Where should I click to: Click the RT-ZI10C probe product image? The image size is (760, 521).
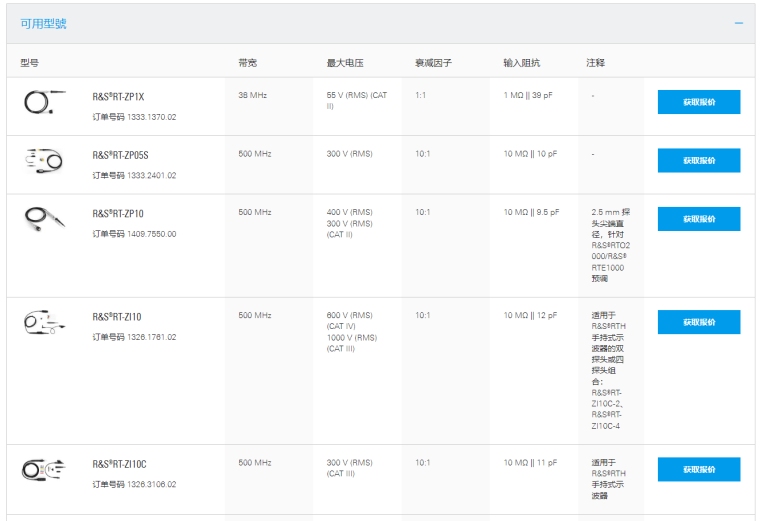tap(44, 468)
